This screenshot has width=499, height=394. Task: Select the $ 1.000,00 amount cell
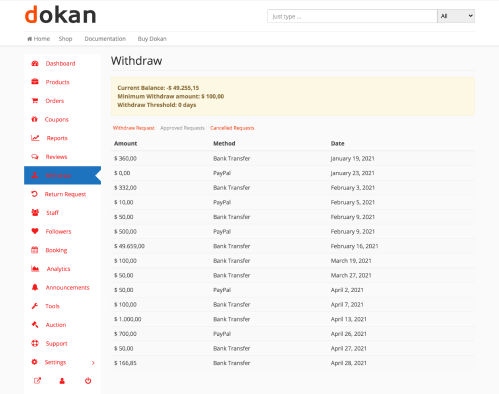coord(128,319)
